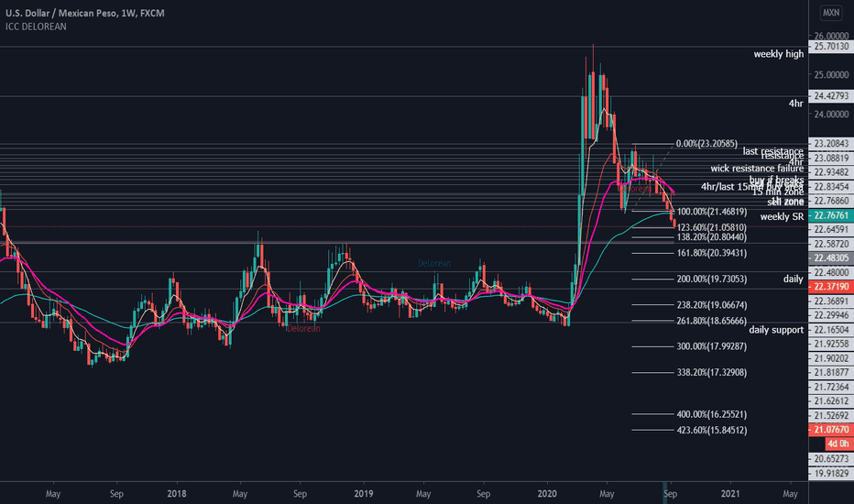Click Fibonacci level 0.00%(23.20585)
854x504 pixels.
coord(706,144)
